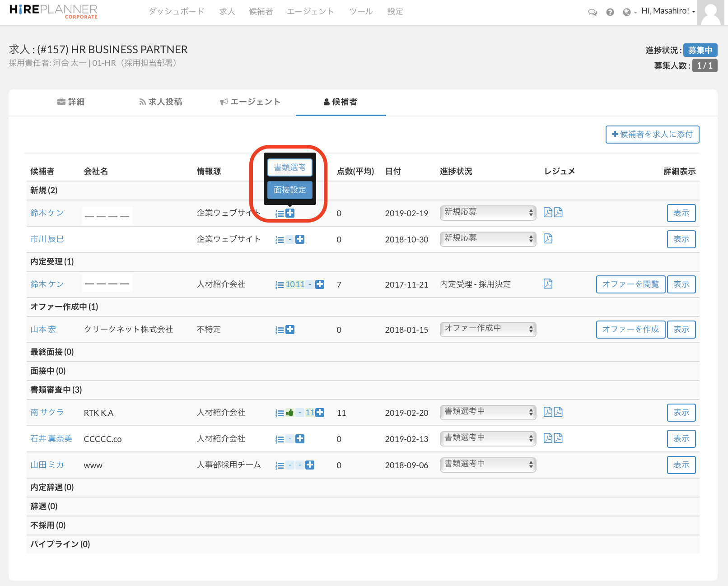Click the resume PDF icon for 市川 辰巳
Image resolution: width=728 pixels, height=586 pixels.
point(548,239)
